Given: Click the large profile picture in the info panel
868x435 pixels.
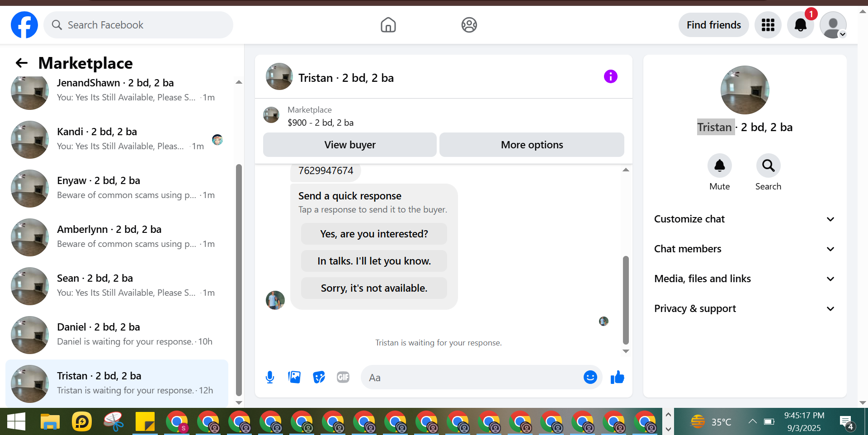Looking at the screenshot, I should pos(745,90).
